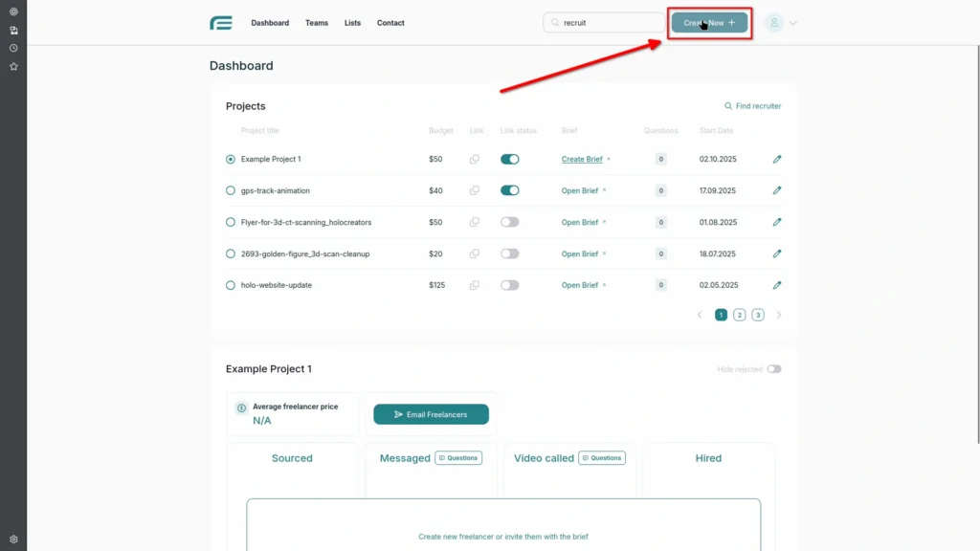The width and height of the screenshot is (980, 551).
Task: Open the Create Brief link for Example Project 1
Action: point(582,159)
